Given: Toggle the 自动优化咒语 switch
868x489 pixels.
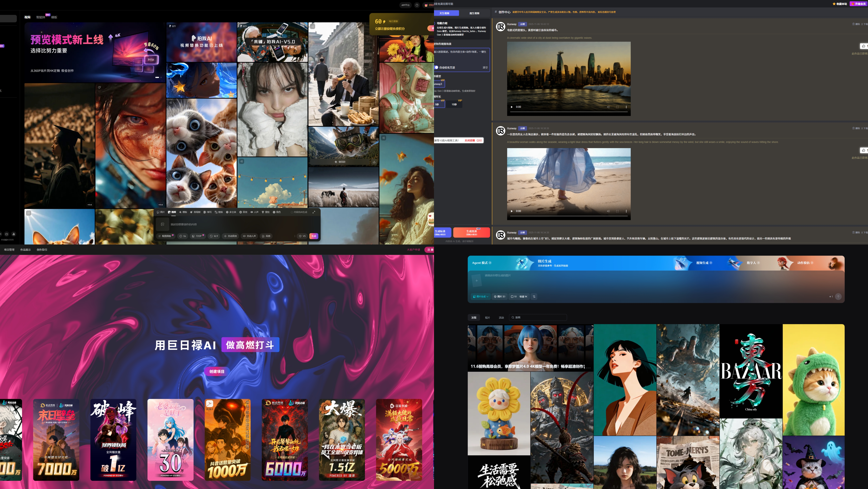Looking at the screenshot, I should pos(436,67).
